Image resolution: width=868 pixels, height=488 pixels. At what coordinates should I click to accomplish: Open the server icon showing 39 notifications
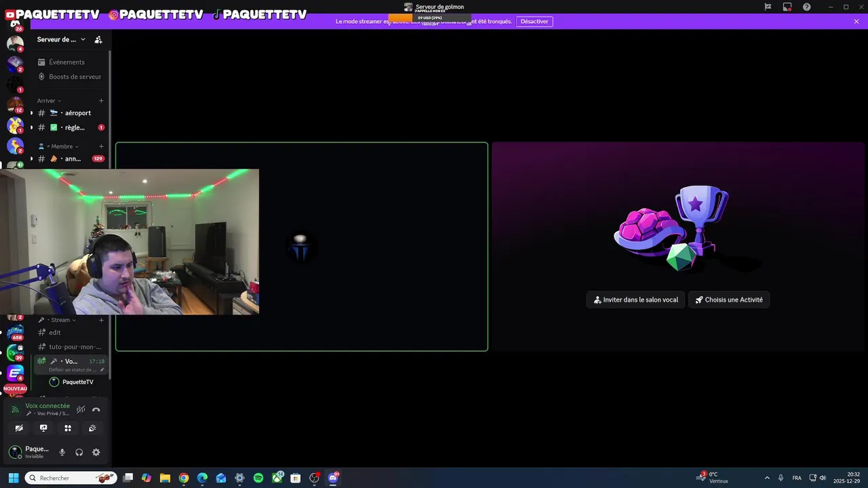[15, 352]
